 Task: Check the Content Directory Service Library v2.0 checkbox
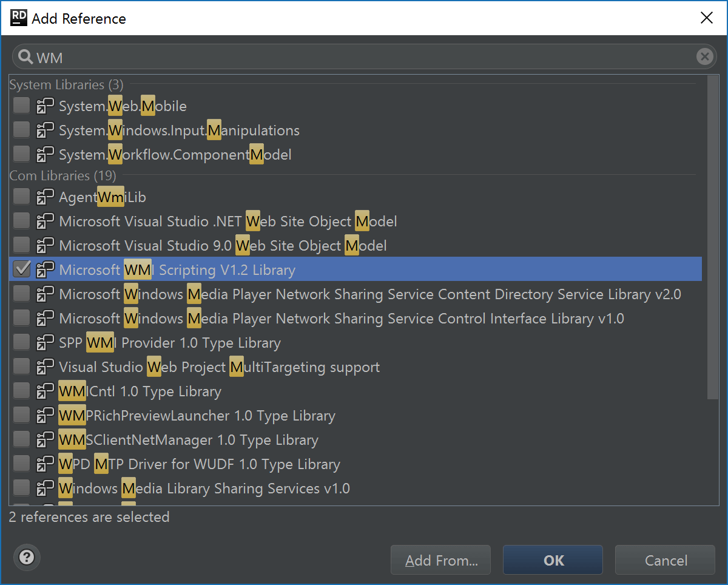(22, 294)
